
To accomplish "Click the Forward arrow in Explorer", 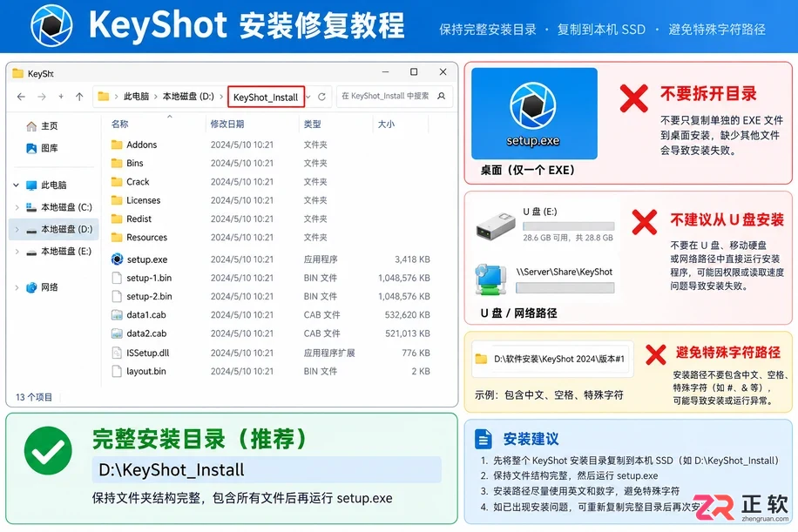I will pos(42,97).
